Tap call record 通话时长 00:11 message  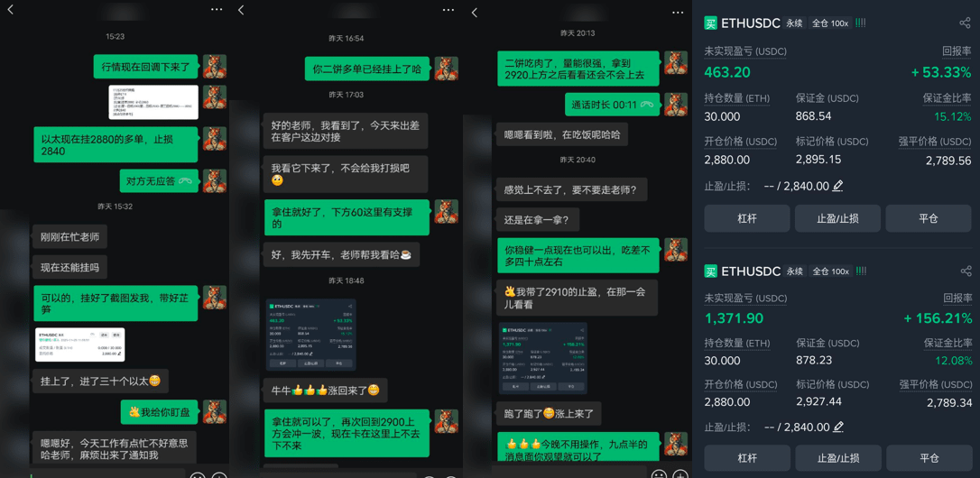pyautogui.click(x=613, y=105)
